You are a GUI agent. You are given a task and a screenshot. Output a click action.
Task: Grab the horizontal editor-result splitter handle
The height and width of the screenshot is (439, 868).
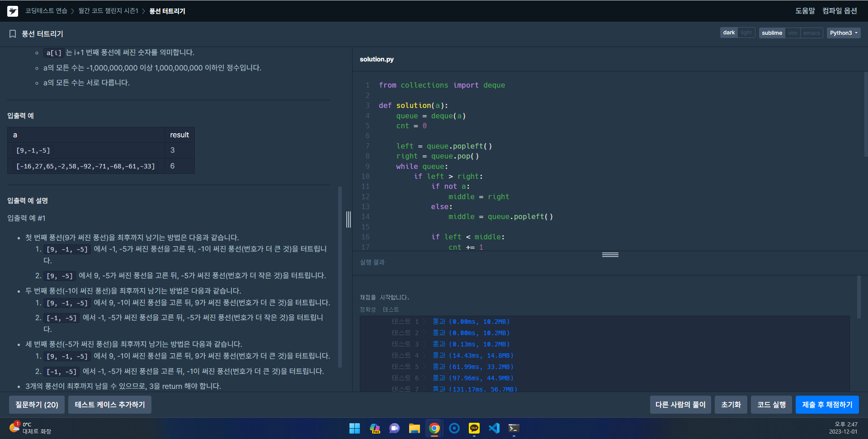pos(610,255)
